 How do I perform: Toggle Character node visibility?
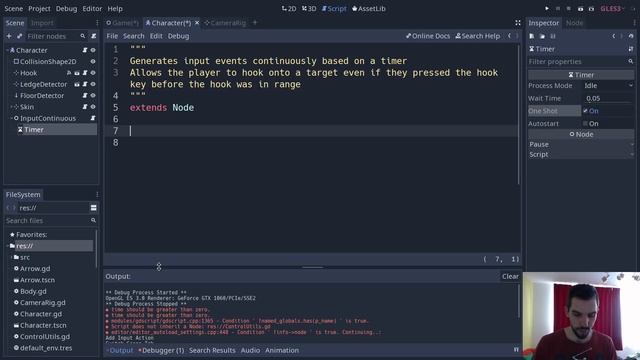[x=93, y=50]
